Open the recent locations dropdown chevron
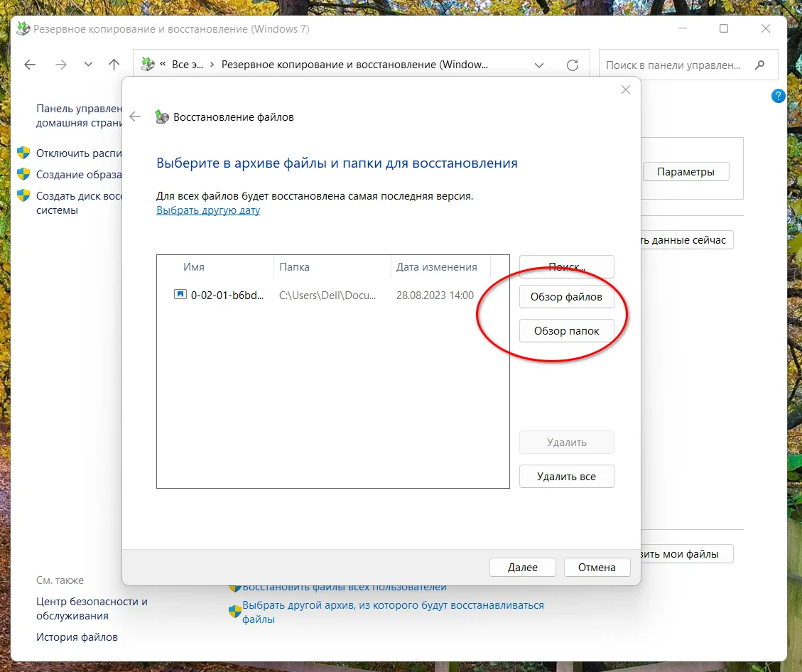 coord(88,65)
